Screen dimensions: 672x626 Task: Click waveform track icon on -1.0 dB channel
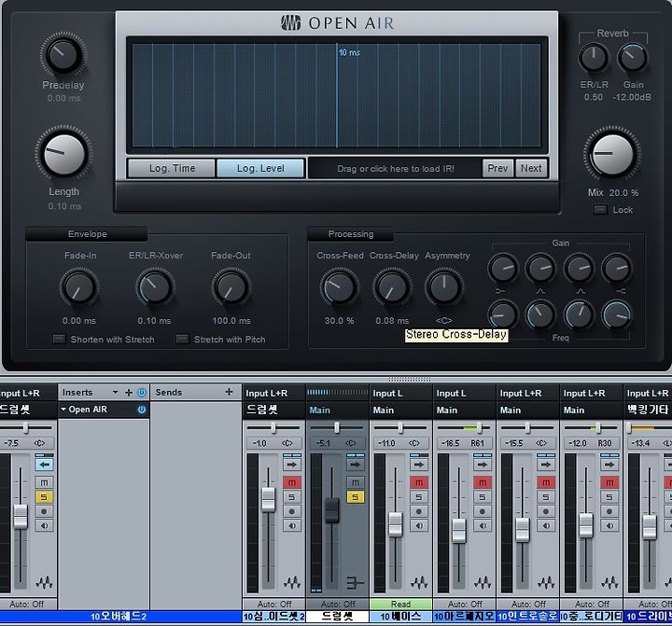point(292,582)
